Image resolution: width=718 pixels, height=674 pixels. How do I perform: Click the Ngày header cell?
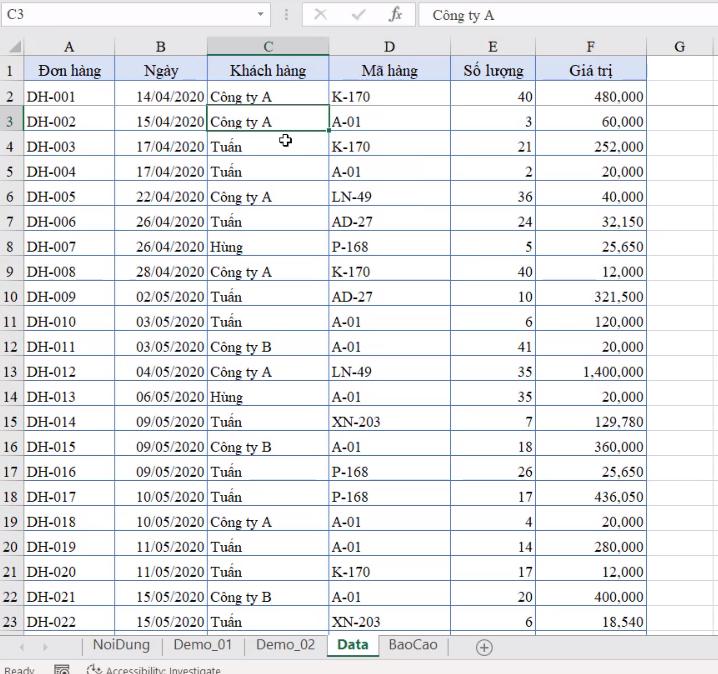coord(161,71)
